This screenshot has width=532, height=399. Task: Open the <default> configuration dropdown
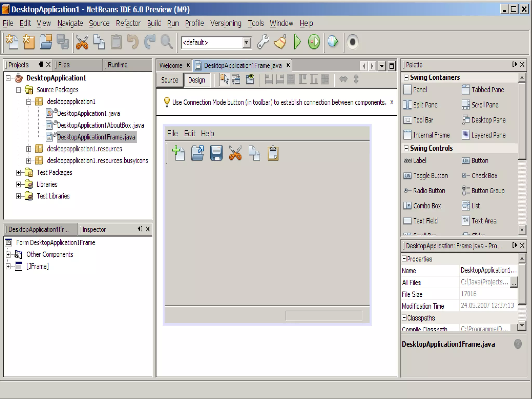point(247,43)
